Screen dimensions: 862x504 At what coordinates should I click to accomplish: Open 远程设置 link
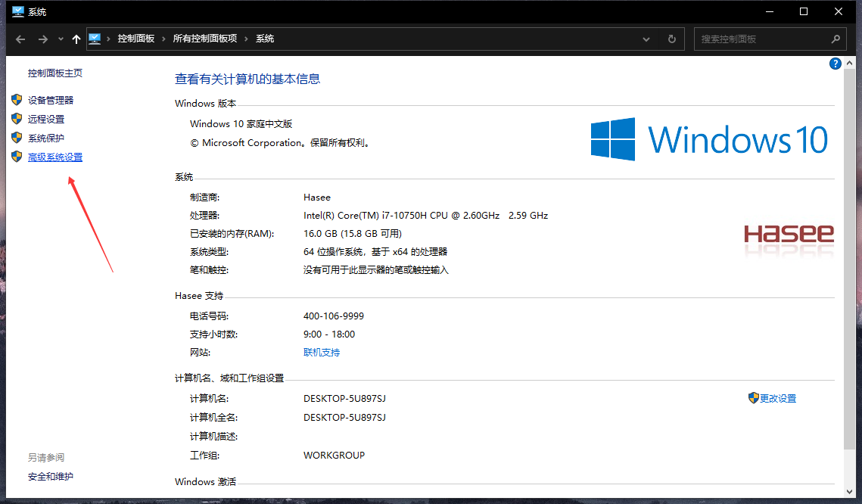tap(46, 120)
